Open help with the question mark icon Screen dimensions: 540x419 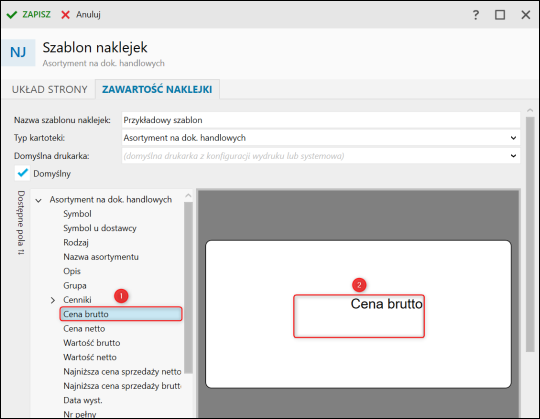point(476,15)
